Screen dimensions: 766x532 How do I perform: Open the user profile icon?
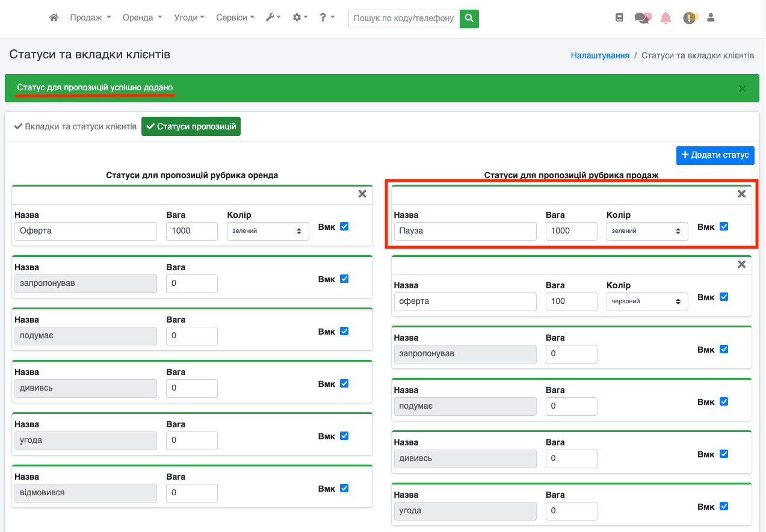point(711,18)
